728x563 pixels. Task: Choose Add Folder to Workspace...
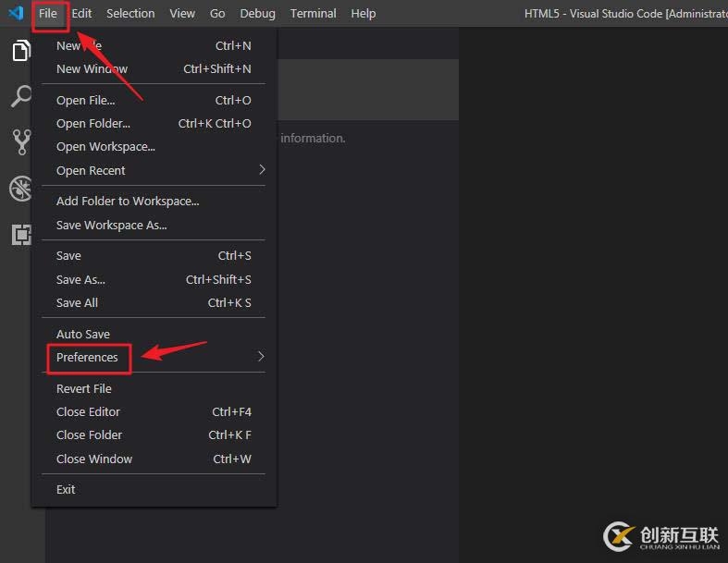(x=154, y=201)
